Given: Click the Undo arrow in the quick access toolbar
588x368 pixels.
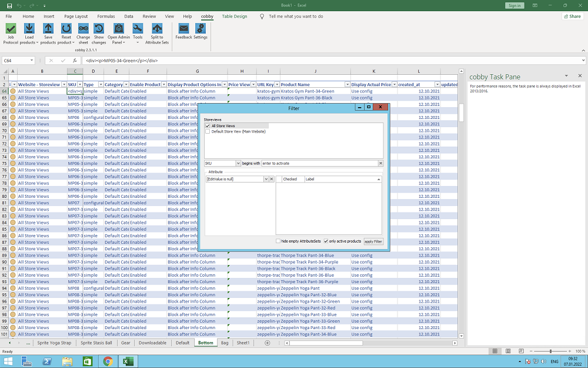Looking at the screenshot, I should tap(19, 6).
